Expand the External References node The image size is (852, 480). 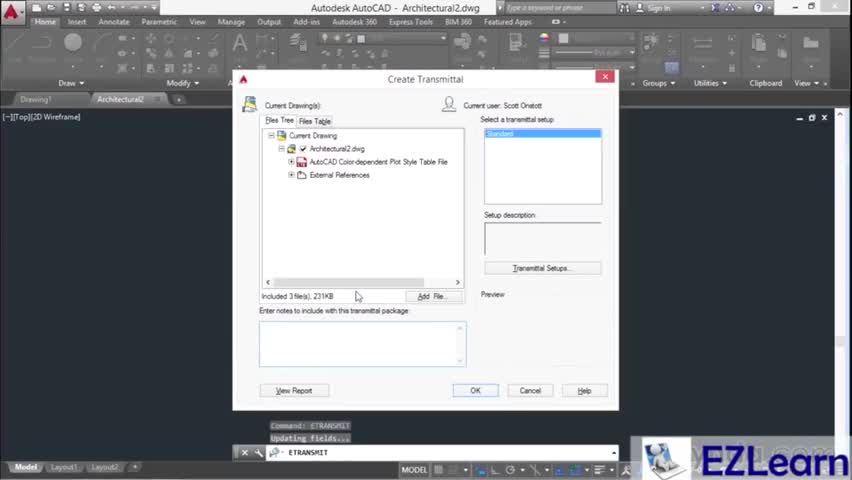[291, 174]
